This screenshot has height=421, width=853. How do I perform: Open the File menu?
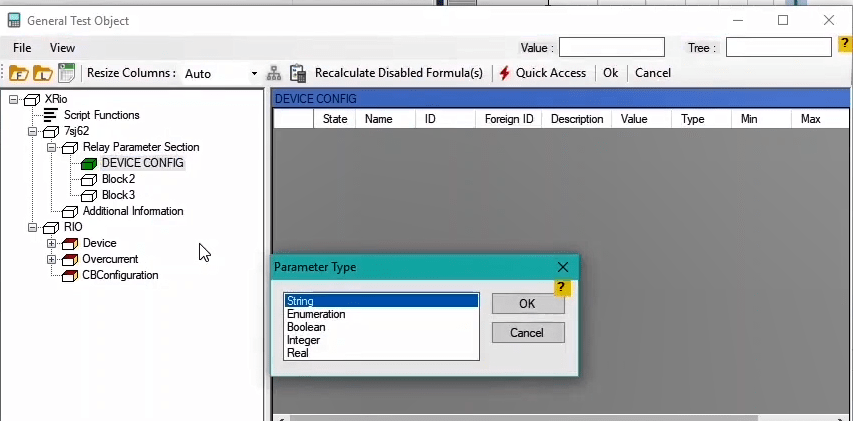click(22, 48)
